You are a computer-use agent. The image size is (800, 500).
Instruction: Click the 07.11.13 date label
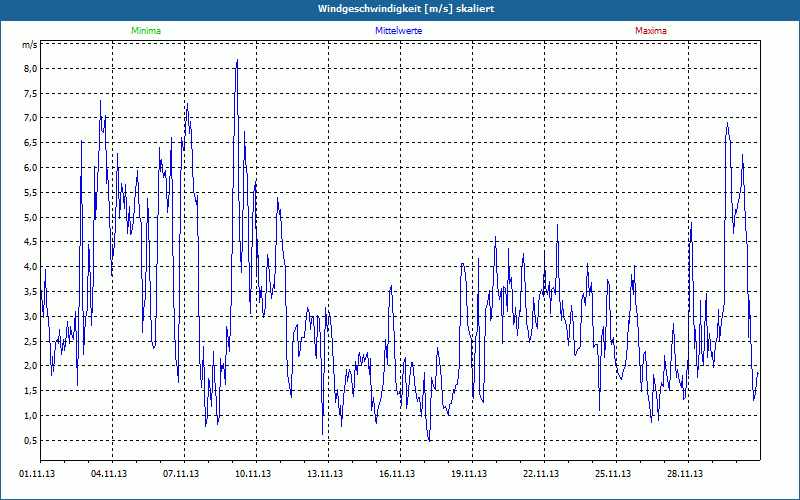tap(181, 474)
